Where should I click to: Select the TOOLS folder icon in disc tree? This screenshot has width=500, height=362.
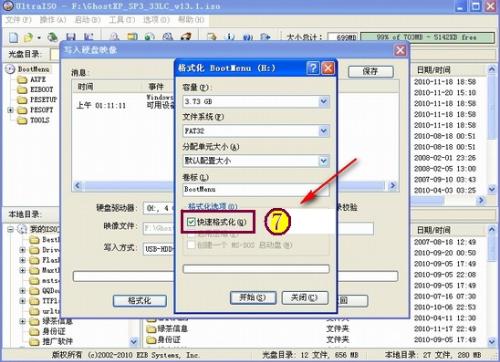point(22,120)
